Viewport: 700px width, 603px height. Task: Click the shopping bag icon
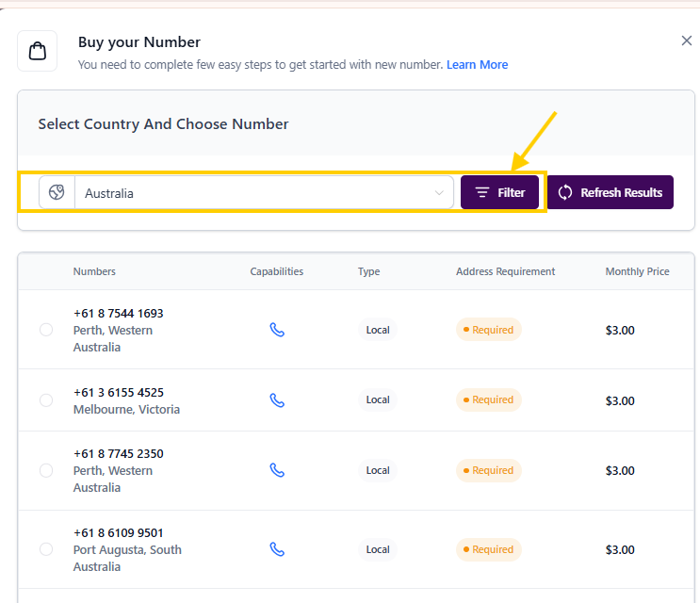pyautogui.click(x=38, y=51)
